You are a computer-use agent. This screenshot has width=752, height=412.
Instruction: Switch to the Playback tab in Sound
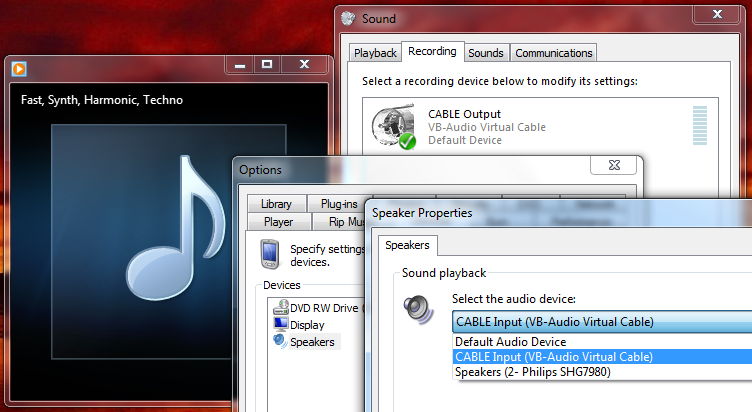[375, 53]
